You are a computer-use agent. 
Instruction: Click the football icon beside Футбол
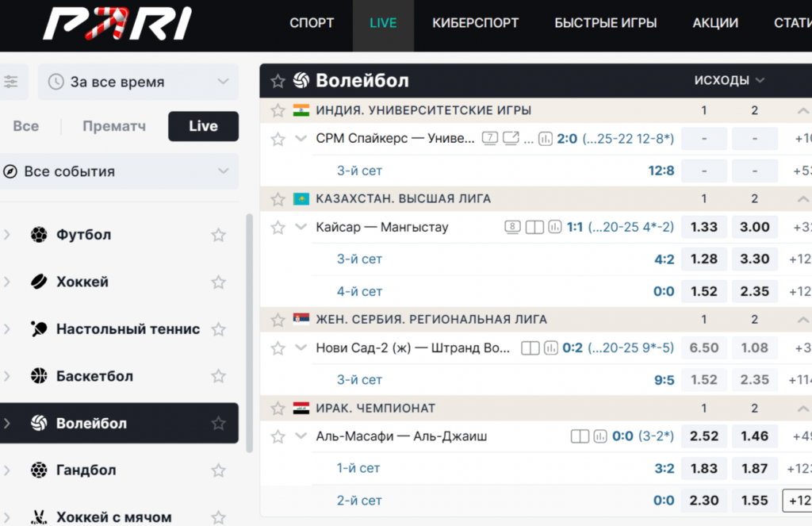(x=39, y=235)
